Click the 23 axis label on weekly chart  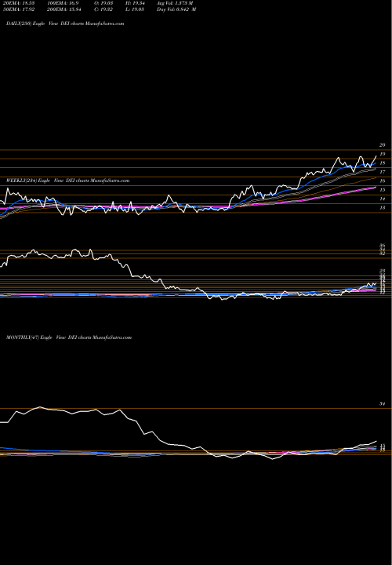[x=383, y=271]
